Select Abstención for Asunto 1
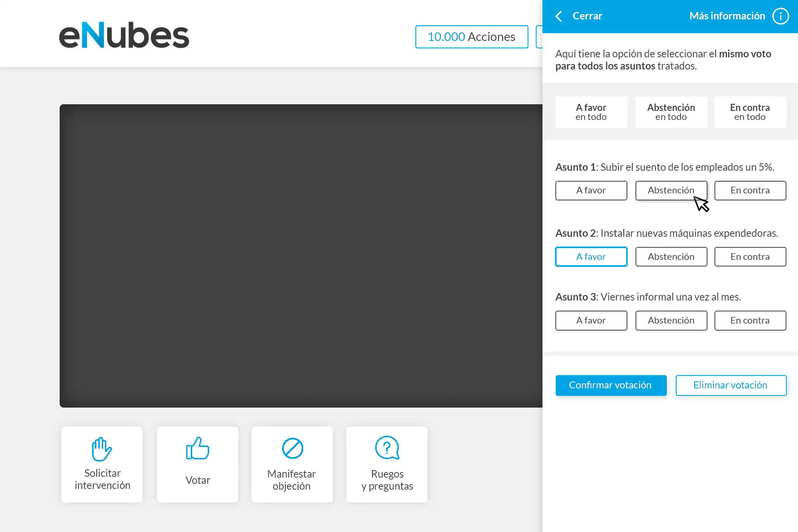The image size is (798, 532). coord(671,190)
